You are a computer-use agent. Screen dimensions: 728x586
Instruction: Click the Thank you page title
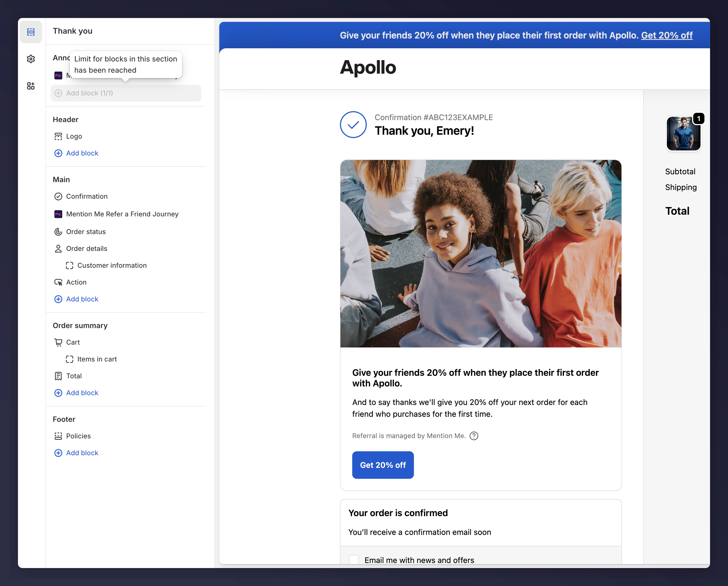click(x=73, y=31)
